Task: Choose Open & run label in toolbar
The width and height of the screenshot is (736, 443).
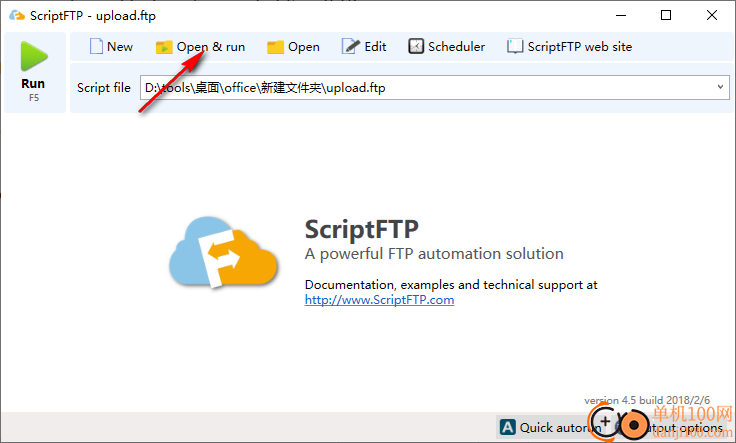Action: [x=211, y=47]
